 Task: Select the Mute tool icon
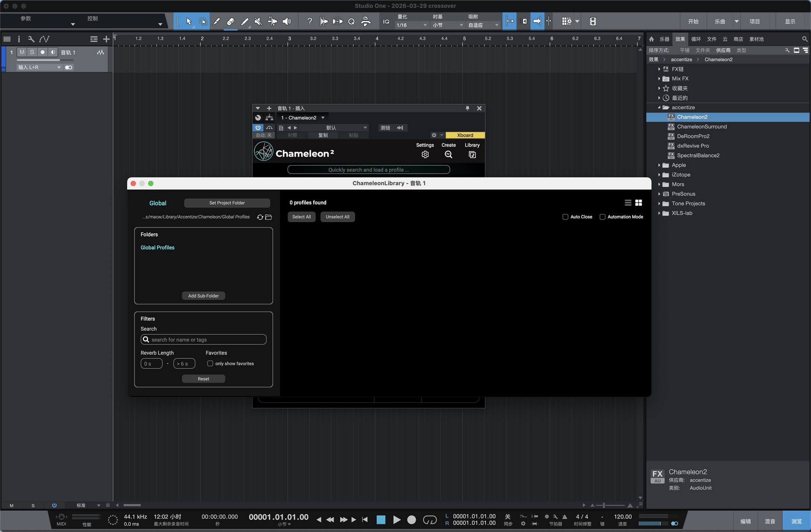258,22
